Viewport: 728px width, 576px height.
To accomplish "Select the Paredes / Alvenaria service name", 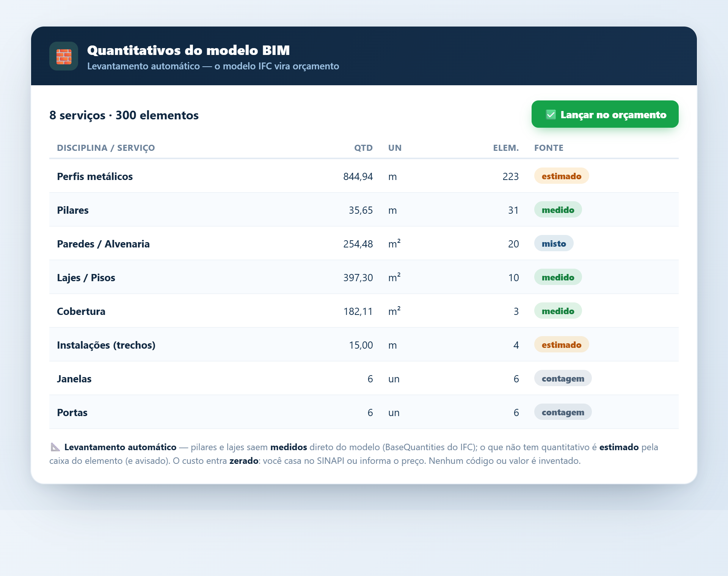I will [x=103, y=244].
